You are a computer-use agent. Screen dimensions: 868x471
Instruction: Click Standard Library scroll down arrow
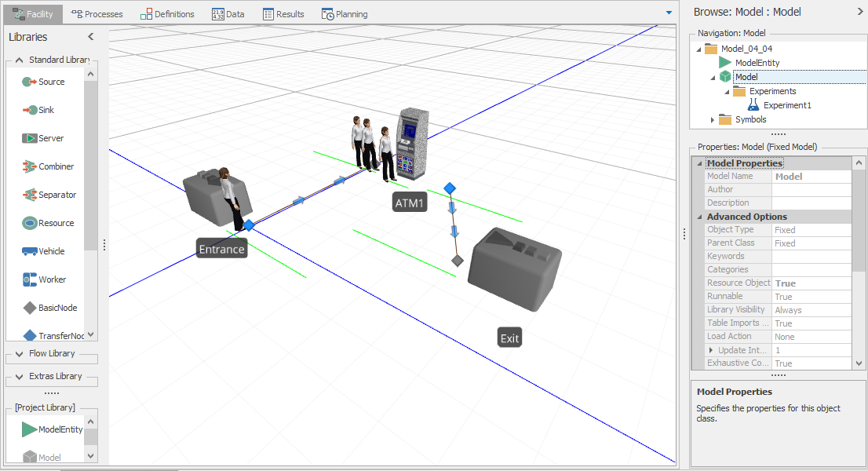pos(91,335)
